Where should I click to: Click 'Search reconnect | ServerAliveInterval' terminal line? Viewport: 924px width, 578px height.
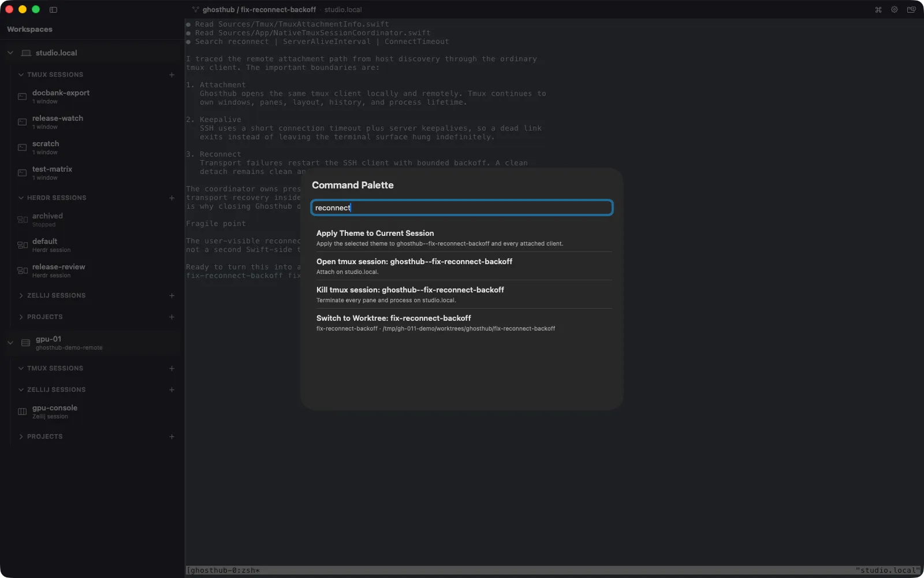(317, 42)
